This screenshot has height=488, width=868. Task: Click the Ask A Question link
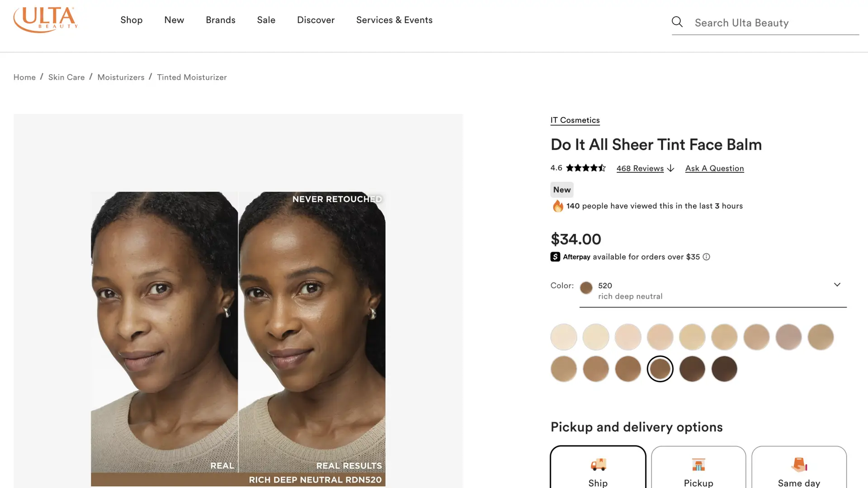tap(714, 168)
